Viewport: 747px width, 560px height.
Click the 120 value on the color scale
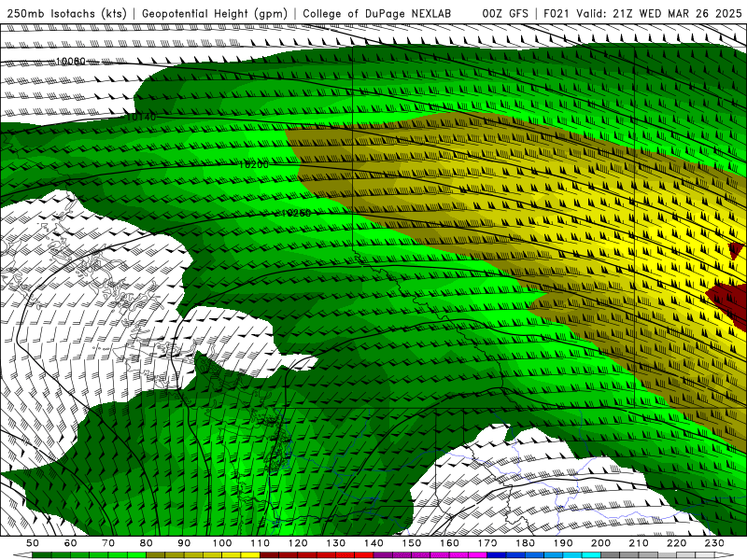[x=298, y=543]
